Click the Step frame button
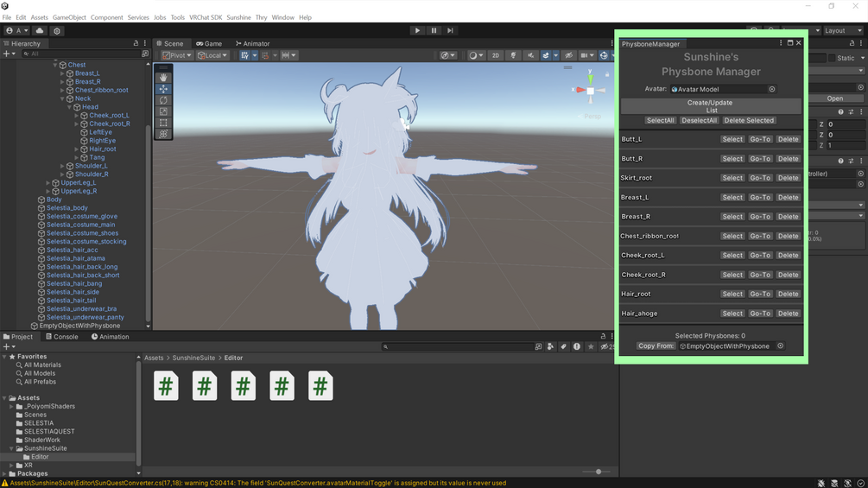 click(x=450, y=30)
